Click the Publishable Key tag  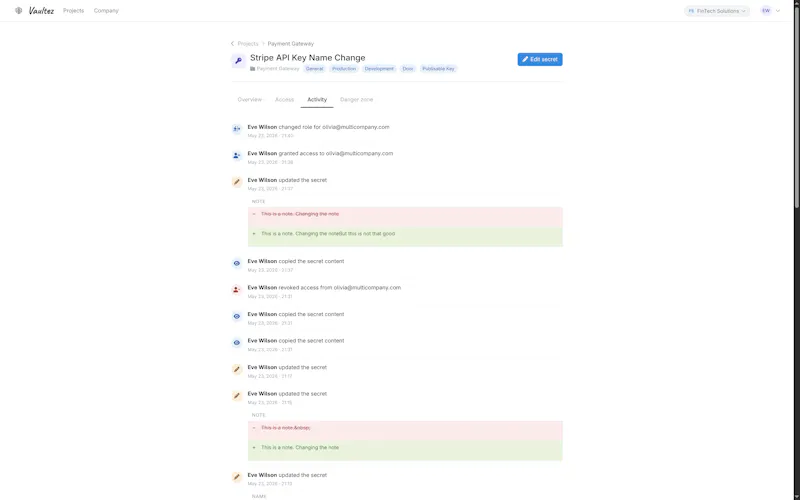click(x=438, y=68)
